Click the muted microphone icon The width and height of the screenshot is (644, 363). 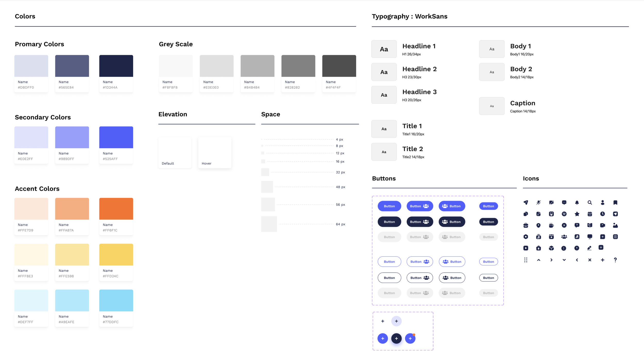pyautogui.click(x=538, y=202)
